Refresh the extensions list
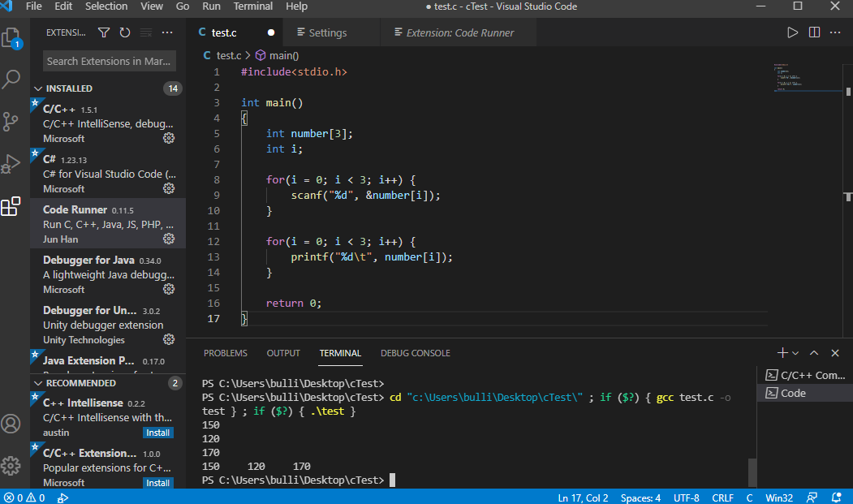 tap(124, 32)
